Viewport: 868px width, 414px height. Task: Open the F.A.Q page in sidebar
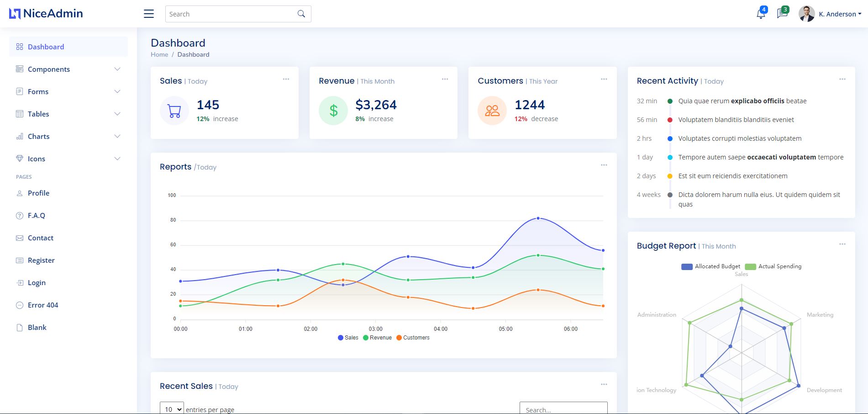click(x=36, y=215)
